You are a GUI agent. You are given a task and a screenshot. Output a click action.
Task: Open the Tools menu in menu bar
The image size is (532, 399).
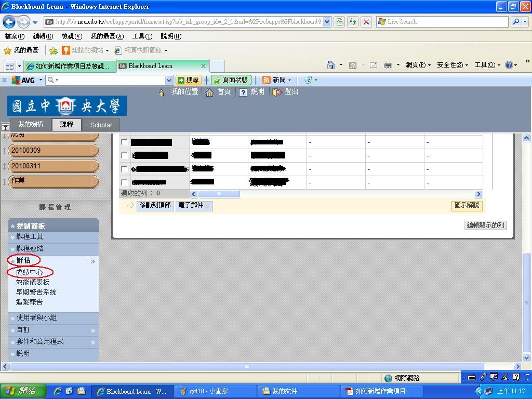(x=142, y=36)
